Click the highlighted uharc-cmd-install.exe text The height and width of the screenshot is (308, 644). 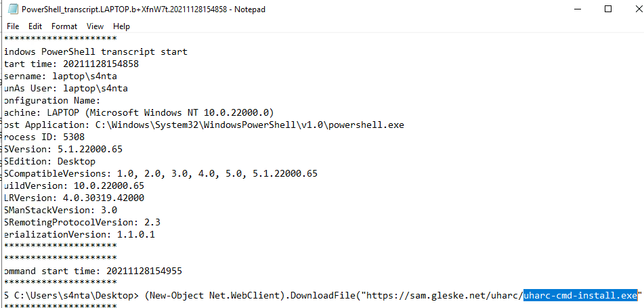point(580,295)
